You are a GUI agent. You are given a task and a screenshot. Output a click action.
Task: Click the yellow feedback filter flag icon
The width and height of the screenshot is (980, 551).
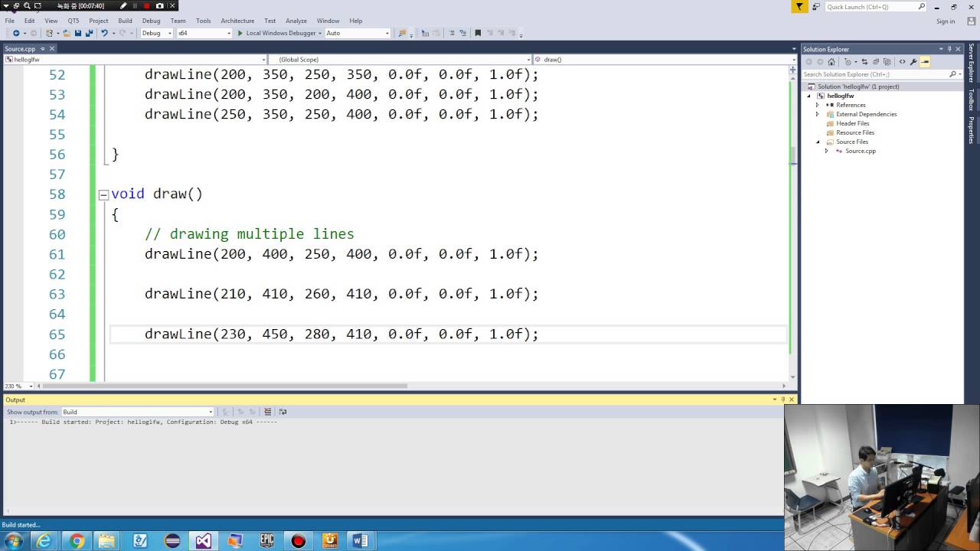(x=799, y=7)
